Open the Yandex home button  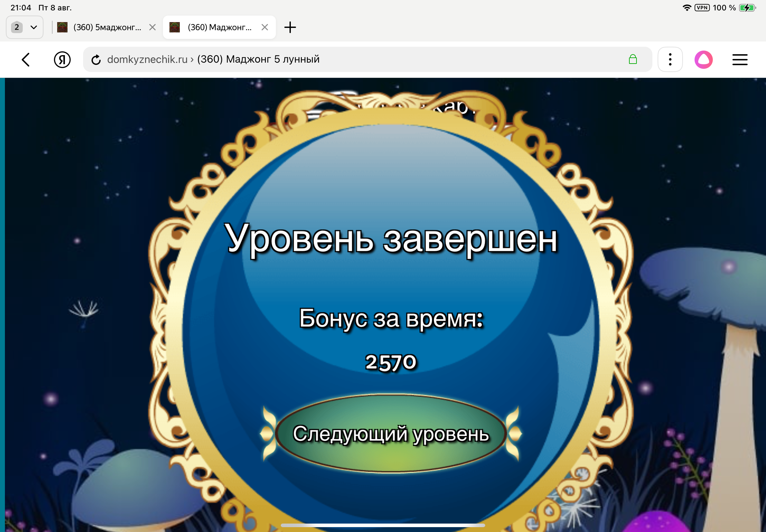coord(62,60)
